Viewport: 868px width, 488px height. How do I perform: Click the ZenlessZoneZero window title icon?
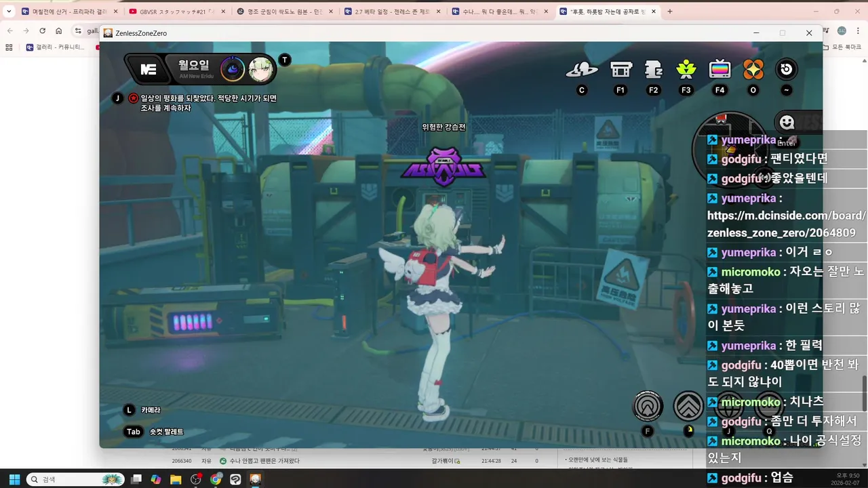coord(108,33)
